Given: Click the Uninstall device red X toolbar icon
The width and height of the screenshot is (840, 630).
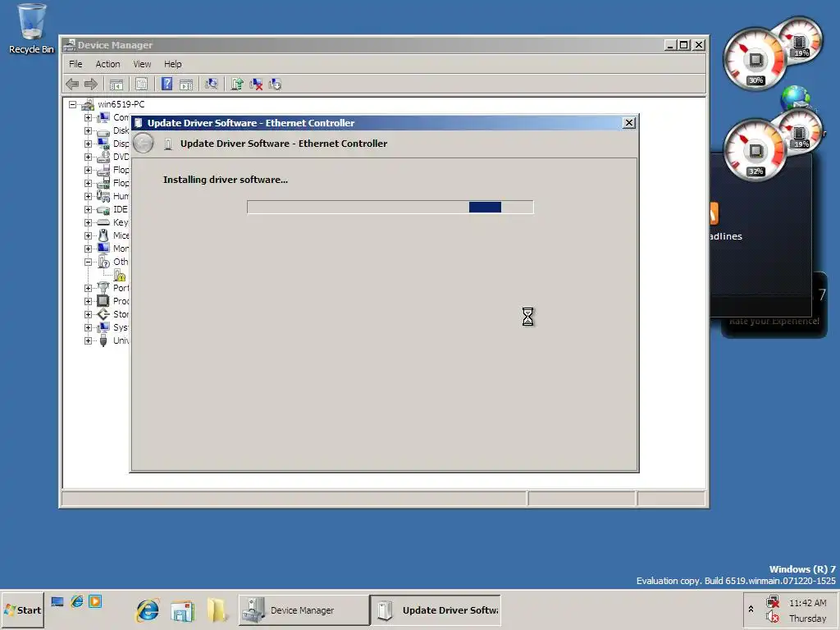Looking at the screenshot, I should click(x=256, y=84).
